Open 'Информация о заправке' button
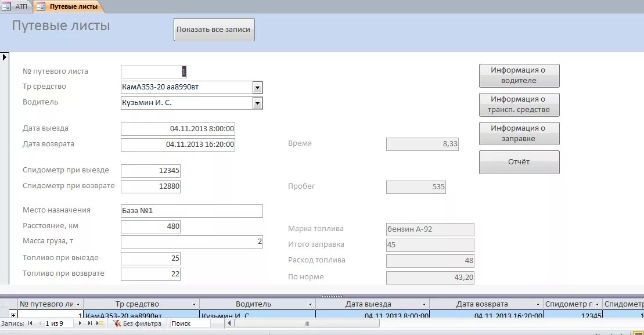Image resolution: width=644 pixels, height=335 pixels. (519, 134)
